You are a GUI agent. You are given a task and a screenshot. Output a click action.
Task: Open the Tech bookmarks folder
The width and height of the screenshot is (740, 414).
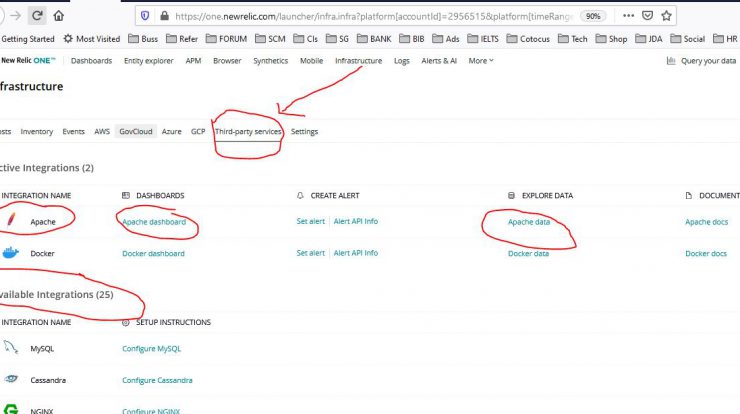pos(572,39)
